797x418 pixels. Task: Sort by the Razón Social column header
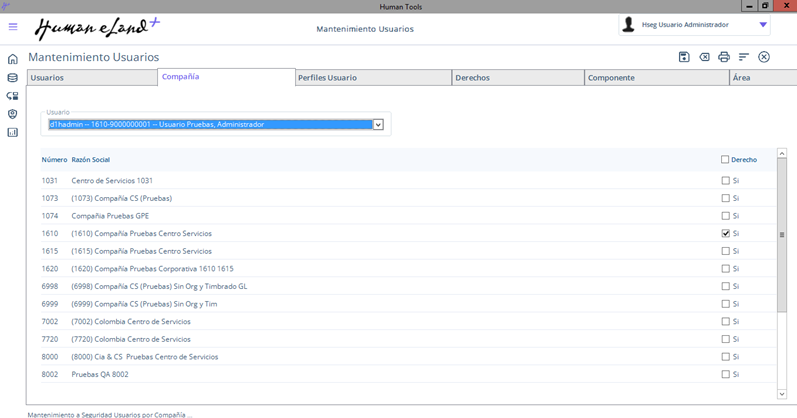tap(91, 160)
